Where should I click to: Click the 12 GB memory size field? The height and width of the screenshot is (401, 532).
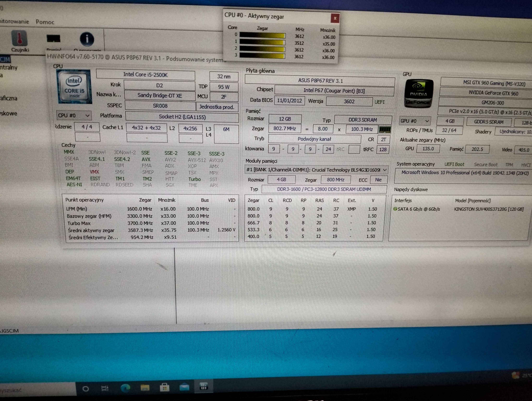[285, 119]
